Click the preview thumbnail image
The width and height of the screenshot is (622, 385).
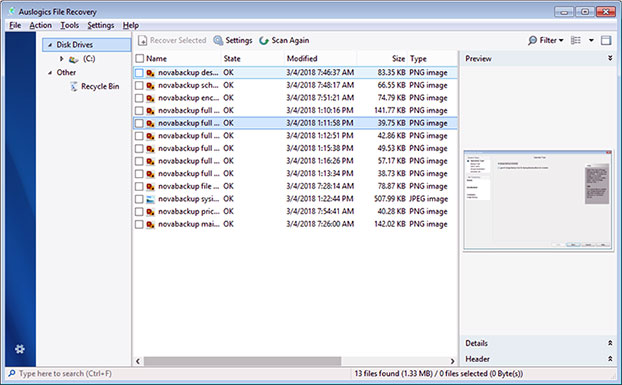[x=538, y=200]
